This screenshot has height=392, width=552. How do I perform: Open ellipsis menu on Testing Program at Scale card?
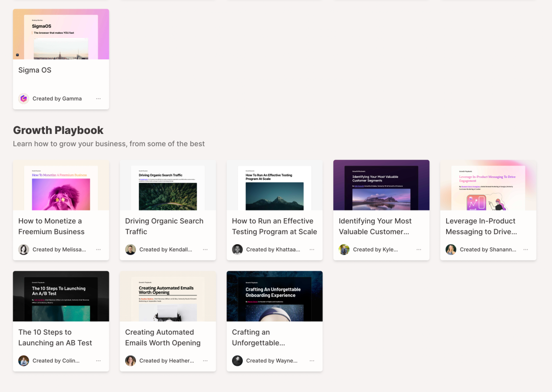click(x=312, y=249)
